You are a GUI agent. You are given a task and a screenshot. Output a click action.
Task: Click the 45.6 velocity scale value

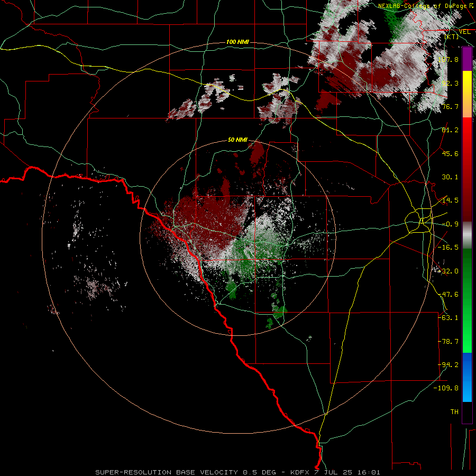(x=450, y=153)
